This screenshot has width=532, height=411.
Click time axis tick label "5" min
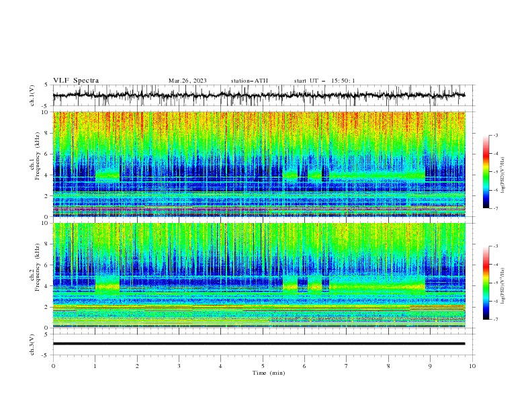coord(263,366)
